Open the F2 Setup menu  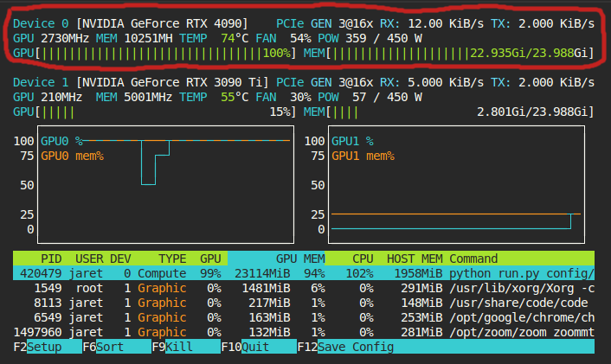coord(47,347)
